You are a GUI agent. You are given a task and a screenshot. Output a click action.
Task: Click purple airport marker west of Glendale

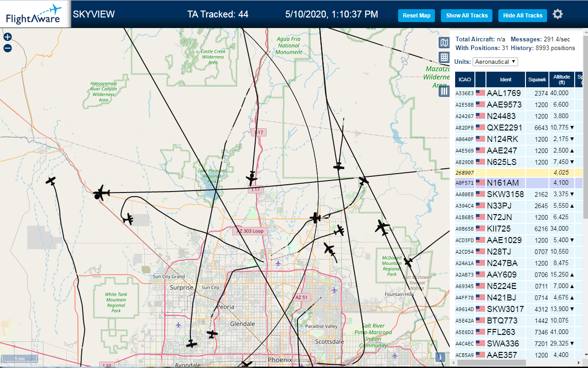178,325
